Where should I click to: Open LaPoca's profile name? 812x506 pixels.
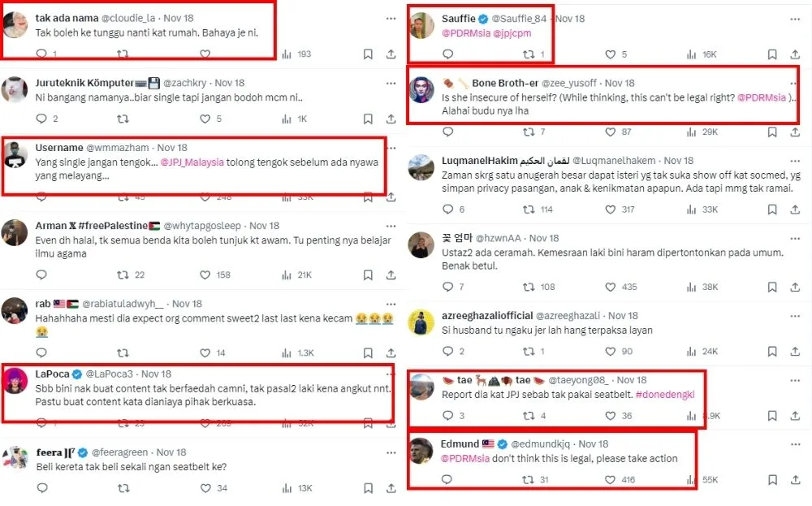[52, 374]
